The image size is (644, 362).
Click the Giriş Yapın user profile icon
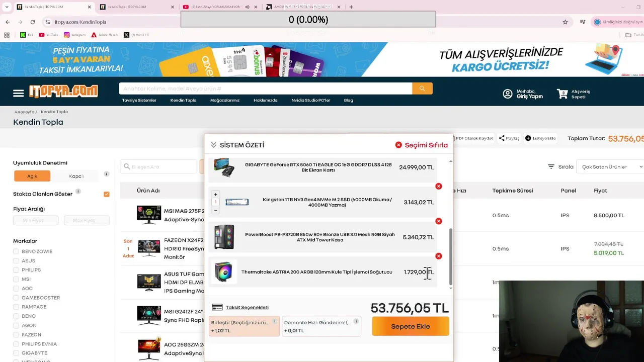508,94
